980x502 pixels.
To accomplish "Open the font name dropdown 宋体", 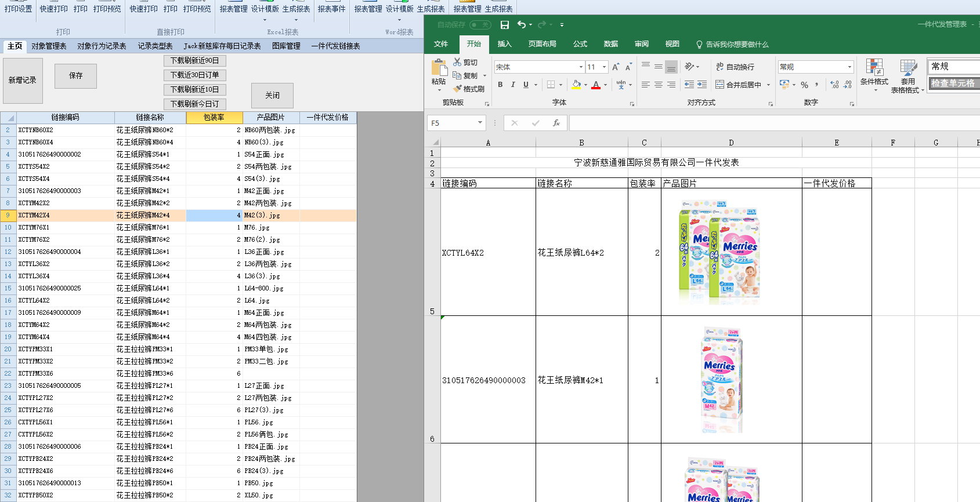I will (581, 67).
